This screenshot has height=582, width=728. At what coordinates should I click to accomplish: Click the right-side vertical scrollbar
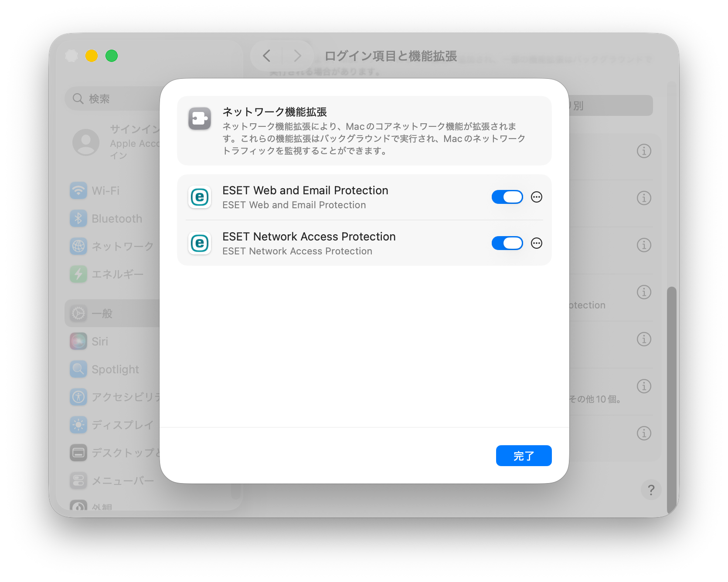pyautogui.click(x=672, y=392)
